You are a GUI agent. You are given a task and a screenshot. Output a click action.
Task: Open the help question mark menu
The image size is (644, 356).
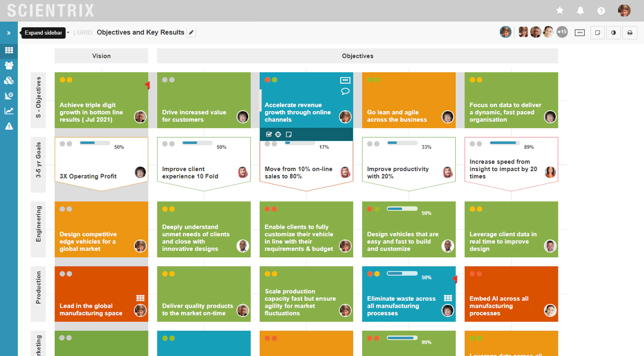coord(601,10)
